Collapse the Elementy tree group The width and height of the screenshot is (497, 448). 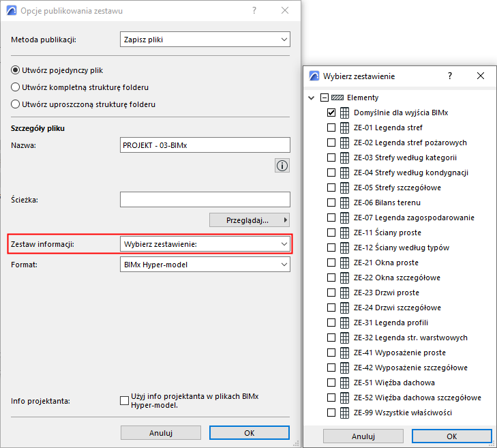[x=312, y=98]
